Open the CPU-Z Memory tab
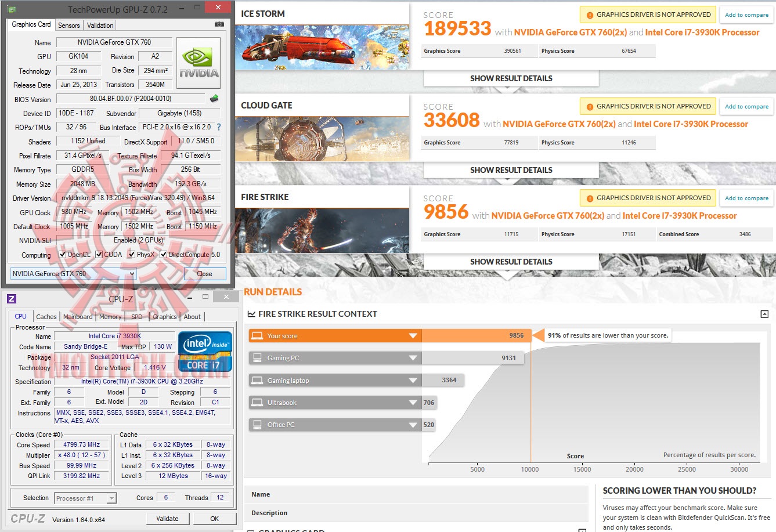The image size is (776, 532). coord(110,317)
